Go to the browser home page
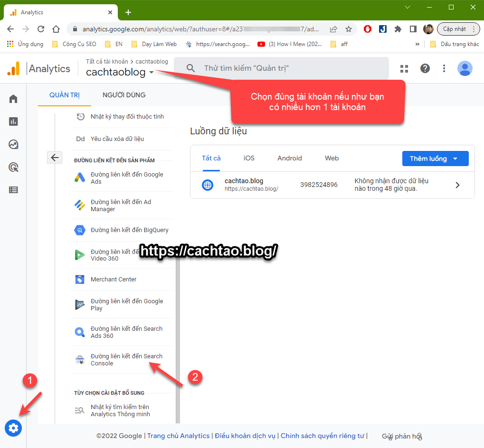Viewport: 484px width, 448px height. pos(56,29)
